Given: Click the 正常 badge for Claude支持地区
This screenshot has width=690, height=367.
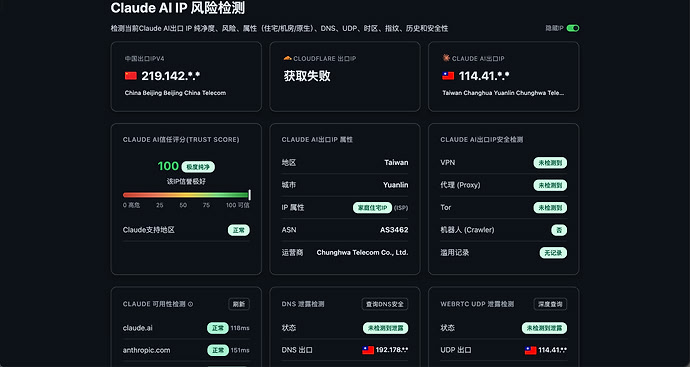Looking at the screenshot, I should click(x=239, y=230).
